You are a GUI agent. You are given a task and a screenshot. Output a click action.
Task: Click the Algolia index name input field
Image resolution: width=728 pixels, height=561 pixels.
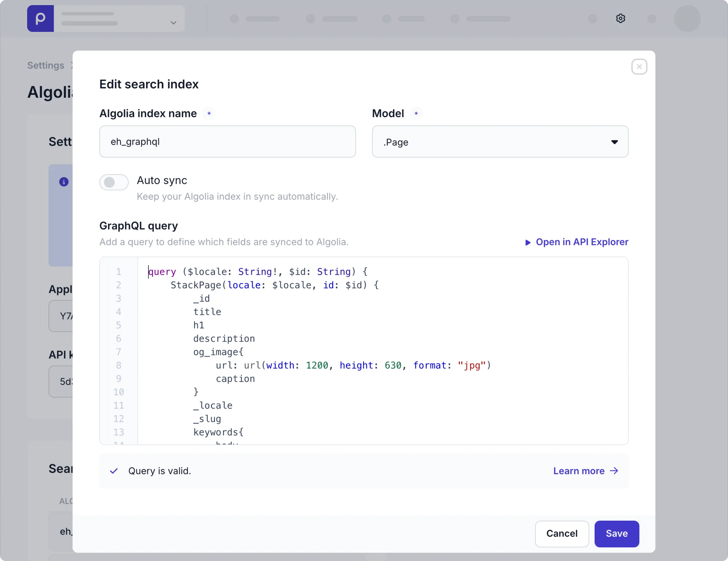click(227, 141)
